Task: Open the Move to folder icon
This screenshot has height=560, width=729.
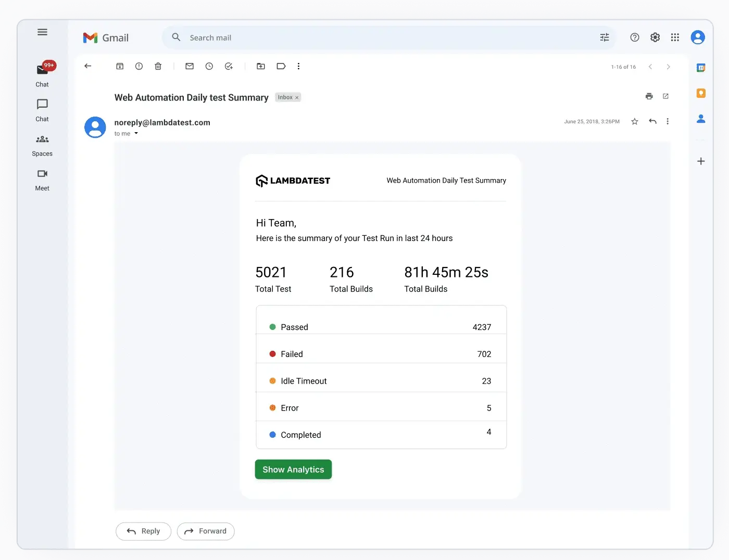Action: [261, 66]
